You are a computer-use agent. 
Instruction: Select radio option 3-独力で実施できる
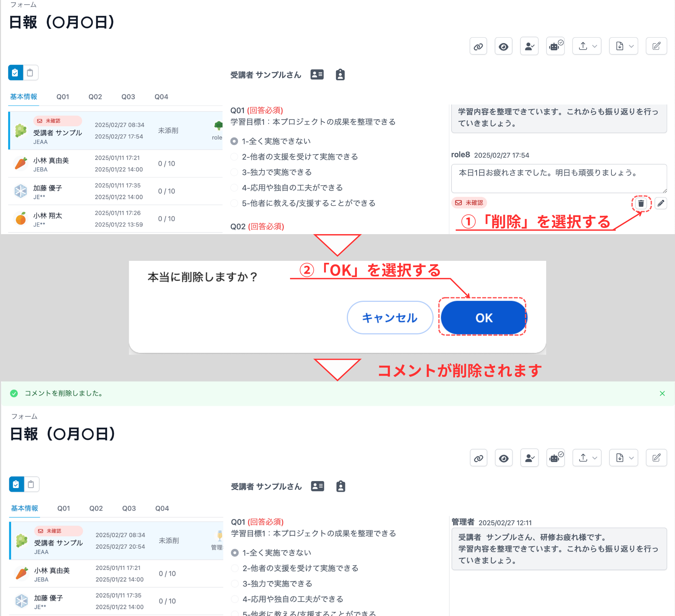point(234,172)
